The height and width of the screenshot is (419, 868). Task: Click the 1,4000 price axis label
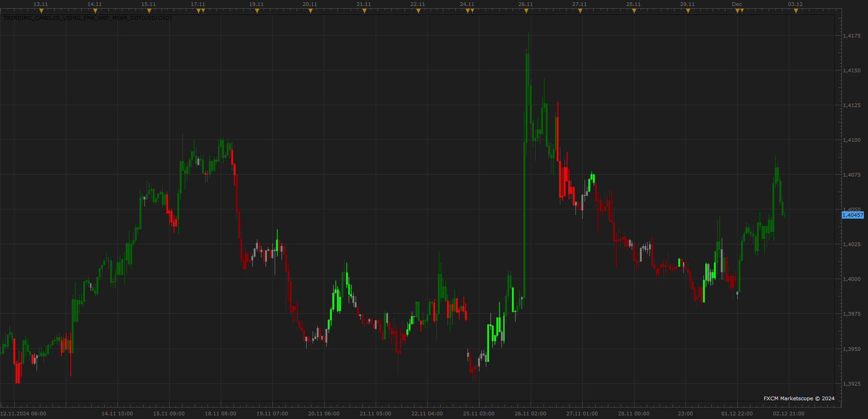852,279
